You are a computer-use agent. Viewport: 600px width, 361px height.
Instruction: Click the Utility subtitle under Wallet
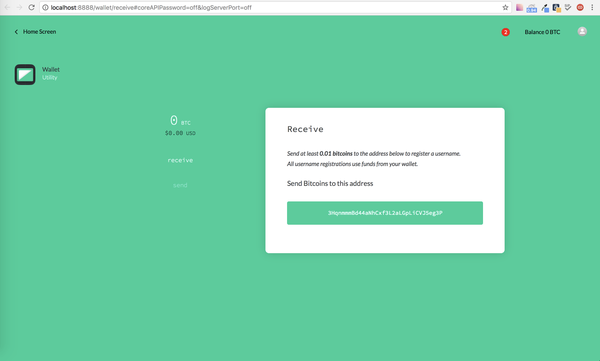pos(50,77)
